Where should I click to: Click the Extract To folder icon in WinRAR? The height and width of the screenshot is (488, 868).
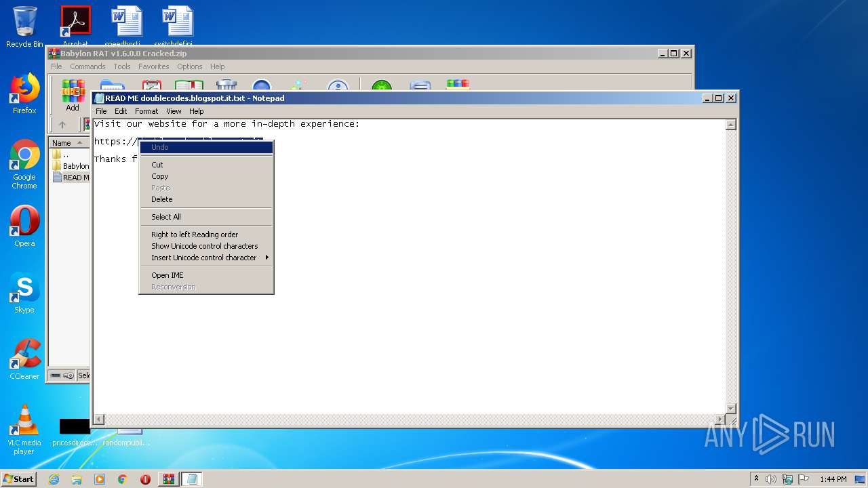pyautogui.click(x=113, y=85)
